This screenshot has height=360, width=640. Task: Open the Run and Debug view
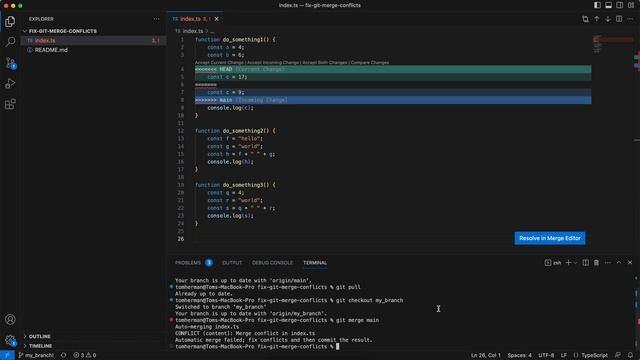pyautogui.click(x=10, y=83)
